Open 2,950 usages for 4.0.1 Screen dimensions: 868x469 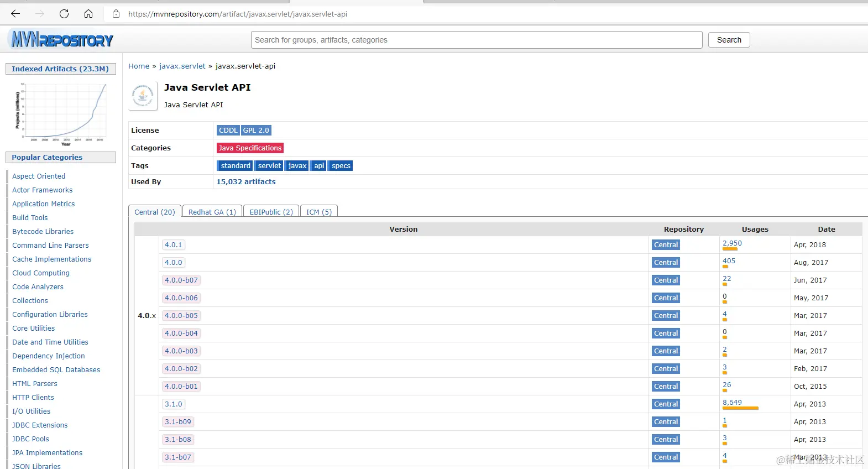tap(732, 243)
